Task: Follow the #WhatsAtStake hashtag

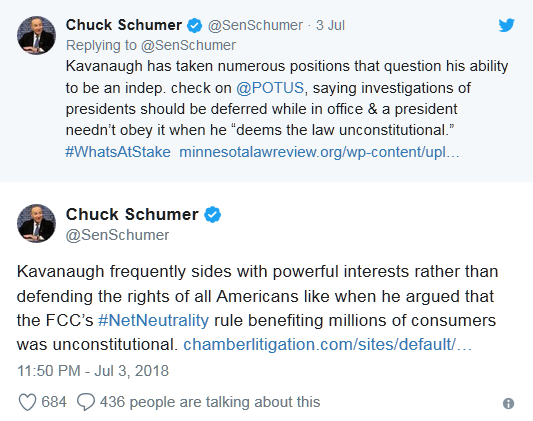Action: [x=118, y=152]
